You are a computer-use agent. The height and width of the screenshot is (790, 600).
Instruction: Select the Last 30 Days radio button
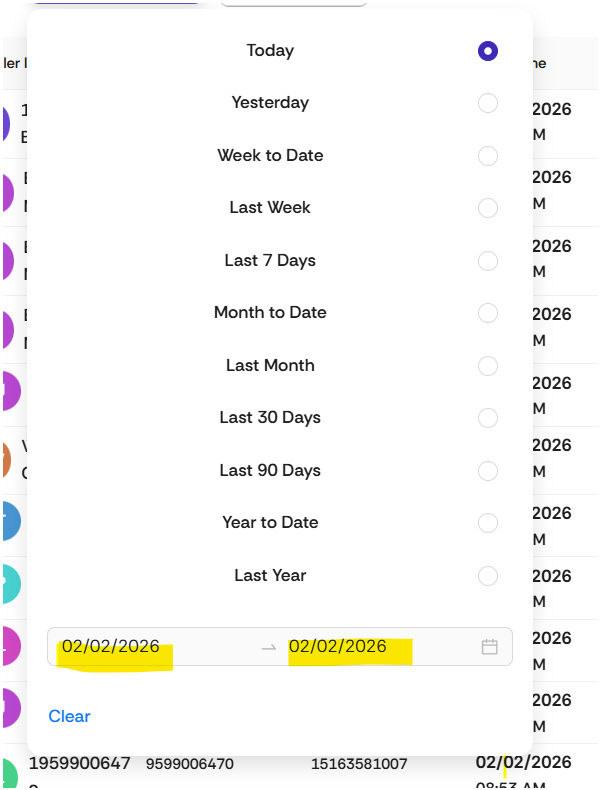488,418
